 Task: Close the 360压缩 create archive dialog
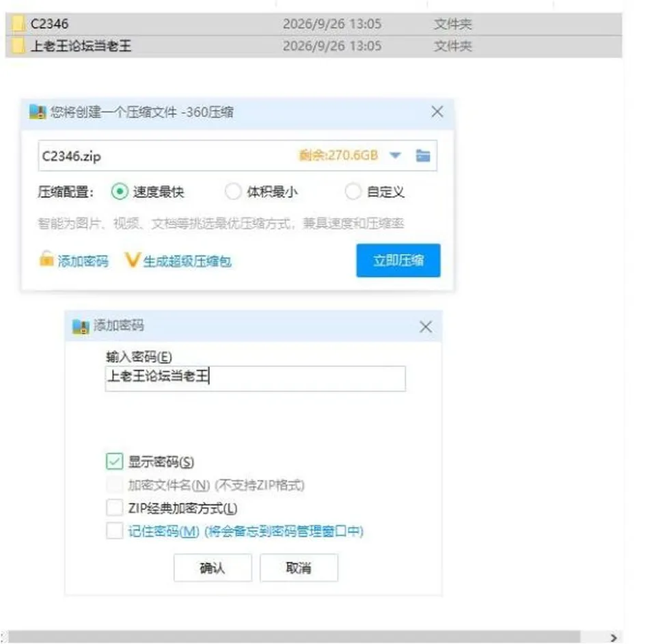point(437,111)
